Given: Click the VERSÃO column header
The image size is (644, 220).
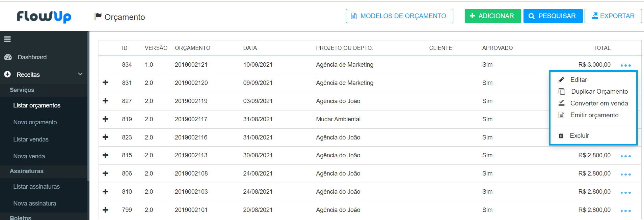Looking at the screenshot, I should click(156, 48).
